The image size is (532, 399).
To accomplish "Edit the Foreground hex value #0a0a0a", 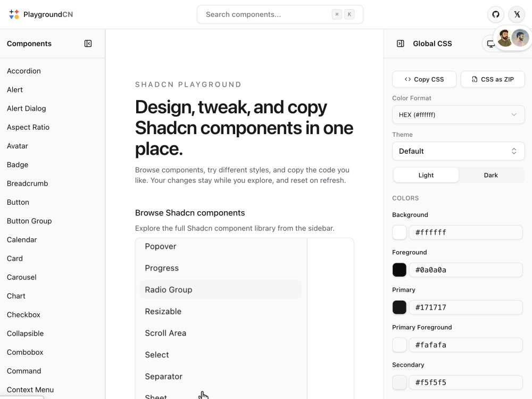I will (465, 270).
